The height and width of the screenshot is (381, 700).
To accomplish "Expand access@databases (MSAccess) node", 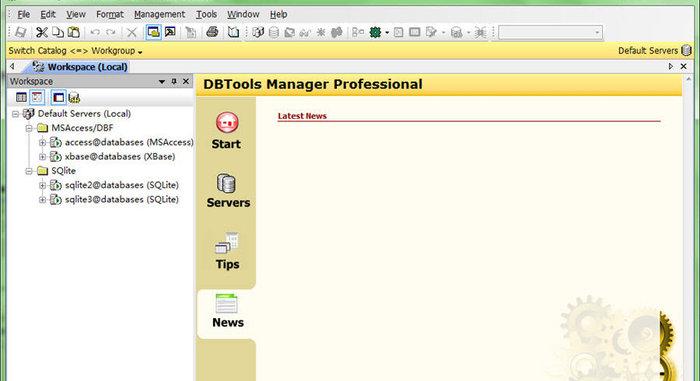I will coord(42,143).
